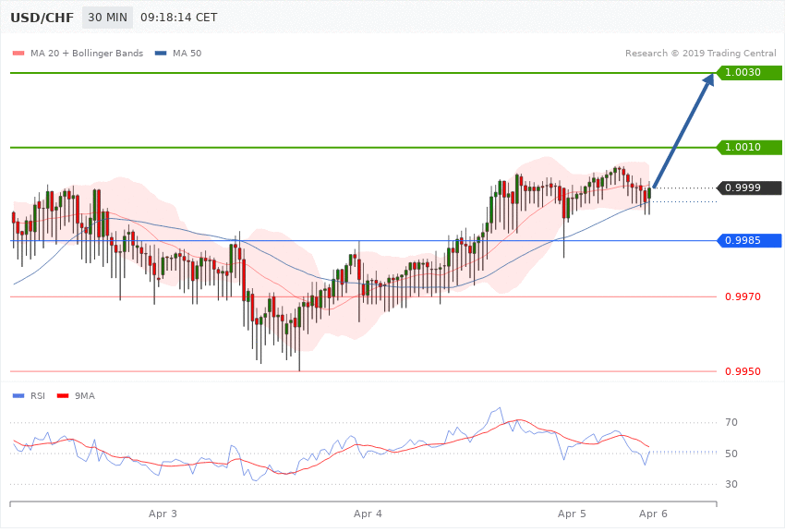Click the USD/CHF pair title
The image size is (785, 532).
pyautogui.click(x=42, y=18)
